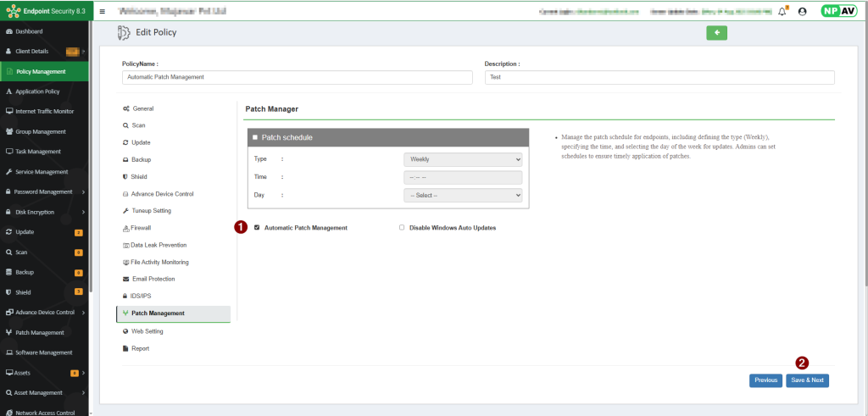Screen dimensions: 868x416
Task: Enable Disable Windows Auto Updates checkbox
Action: (402, 228)
